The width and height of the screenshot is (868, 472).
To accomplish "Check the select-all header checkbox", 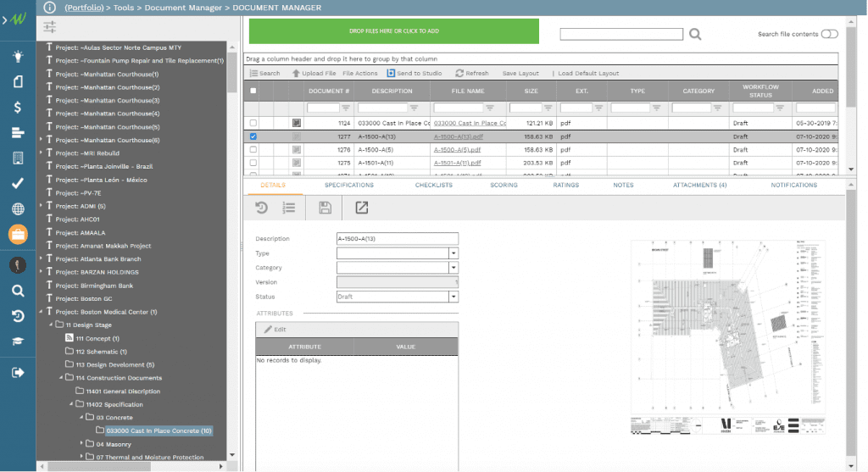I will point(253,91).
